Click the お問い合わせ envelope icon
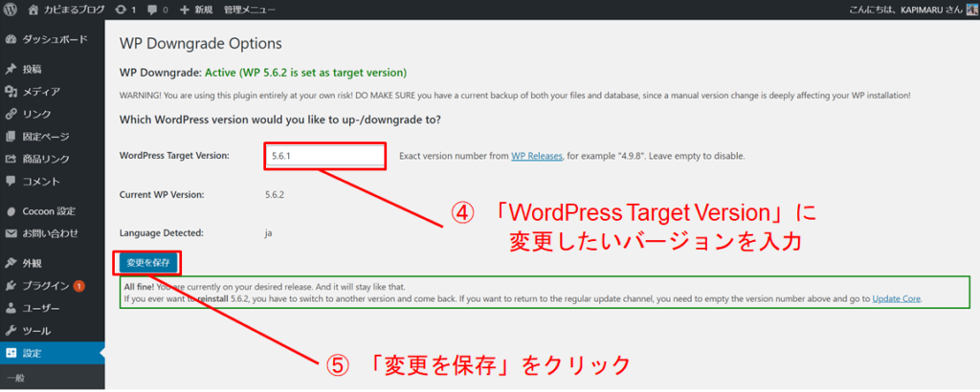Screen dimensions: 980x392 [x=11, y=234]
